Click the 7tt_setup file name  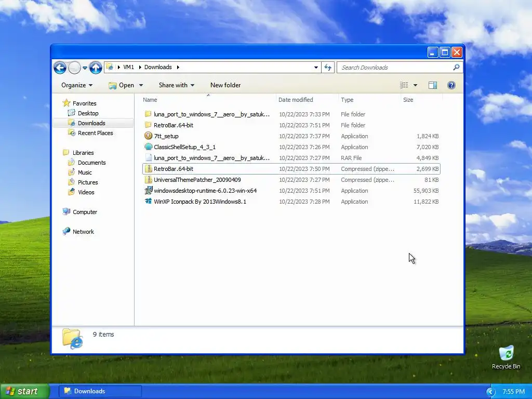(166, 136)
